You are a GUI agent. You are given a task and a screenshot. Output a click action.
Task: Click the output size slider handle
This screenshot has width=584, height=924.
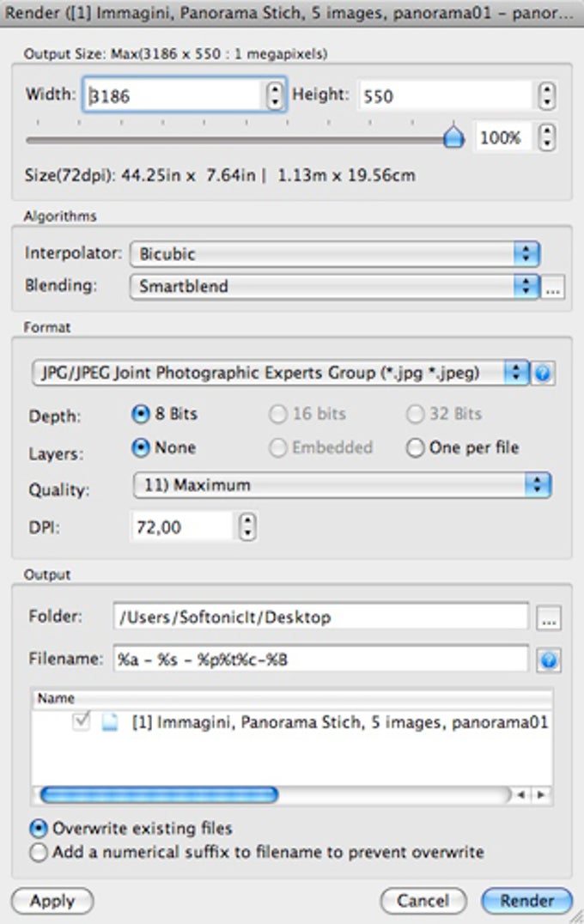pyautogui.click(x=453, y=137)
